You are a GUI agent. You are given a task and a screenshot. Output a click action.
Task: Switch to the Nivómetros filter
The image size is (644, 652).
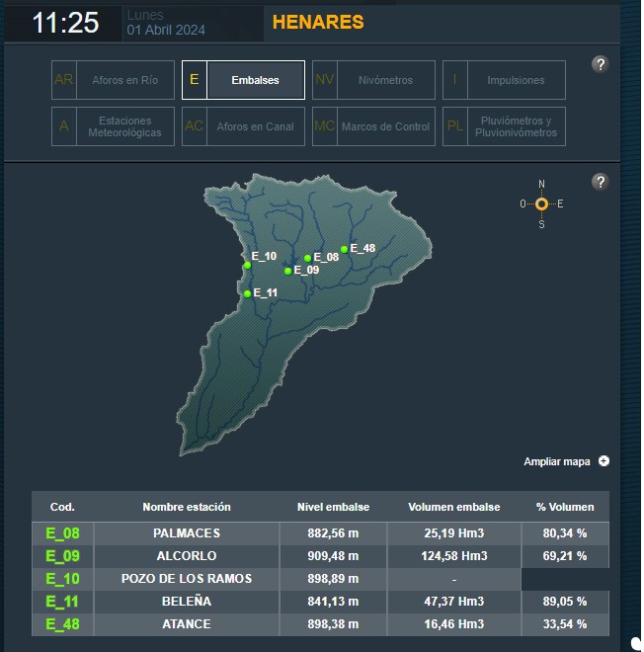373,80
